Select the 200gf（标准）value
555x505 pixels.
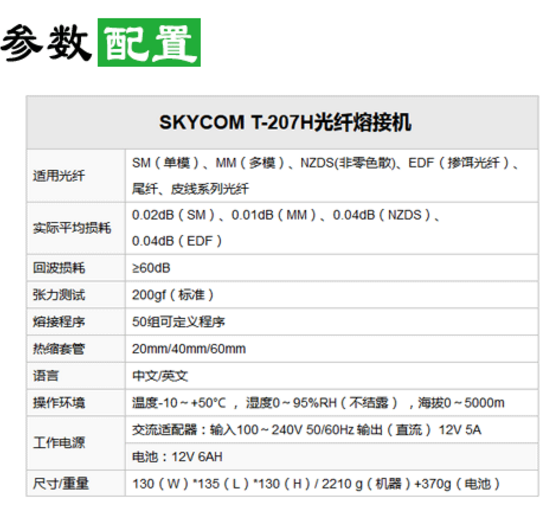point(173,295)
